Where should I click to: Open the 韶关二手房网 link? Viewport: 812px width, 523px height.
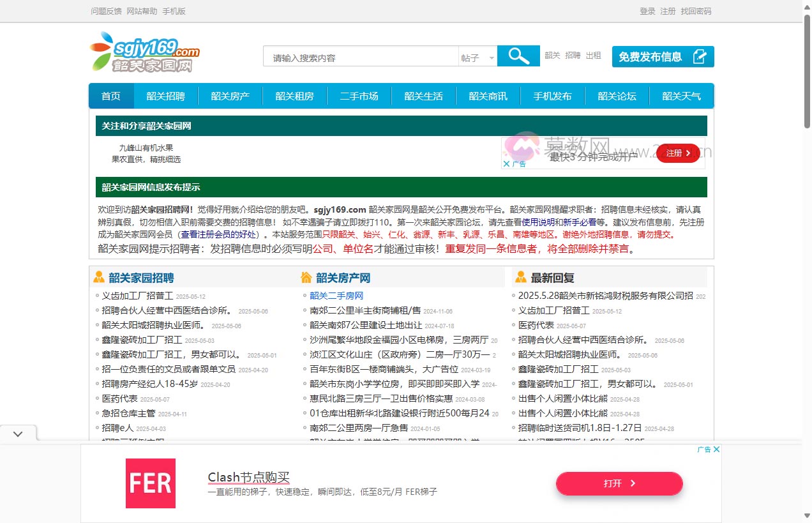[x=336, y=295]
